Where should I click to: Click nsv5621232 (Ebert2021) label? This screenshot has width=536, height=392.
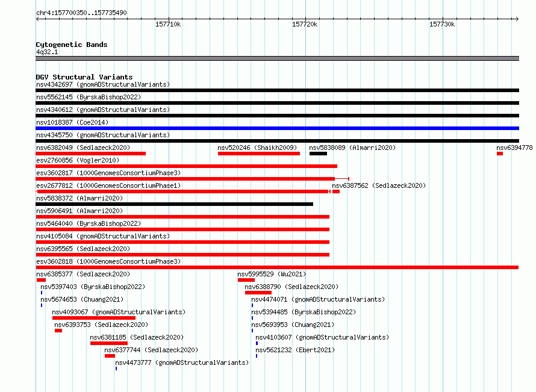[295, 350]
